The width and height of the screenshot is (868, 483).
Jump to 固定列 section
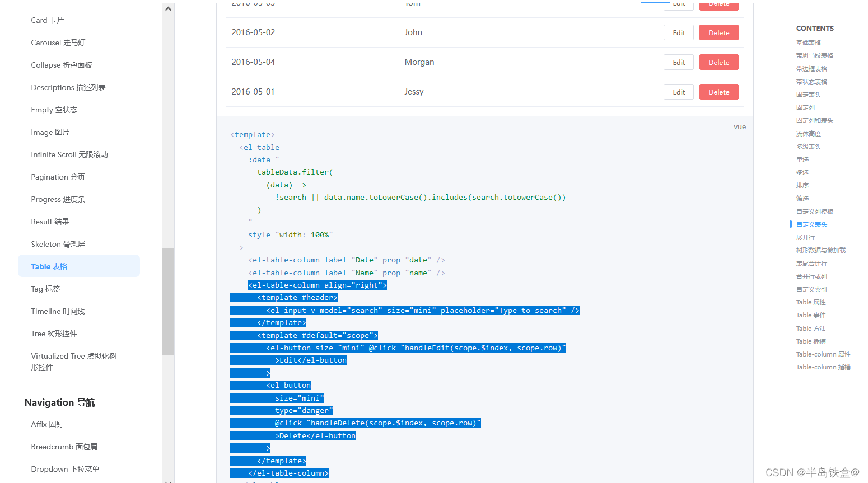pos(805,107)
